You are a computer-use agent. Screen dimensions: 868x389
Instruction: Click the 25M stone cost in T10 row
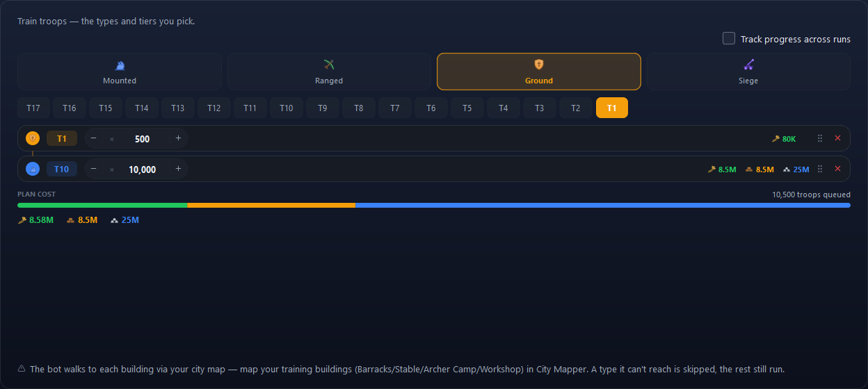click(x=796, y=169)
